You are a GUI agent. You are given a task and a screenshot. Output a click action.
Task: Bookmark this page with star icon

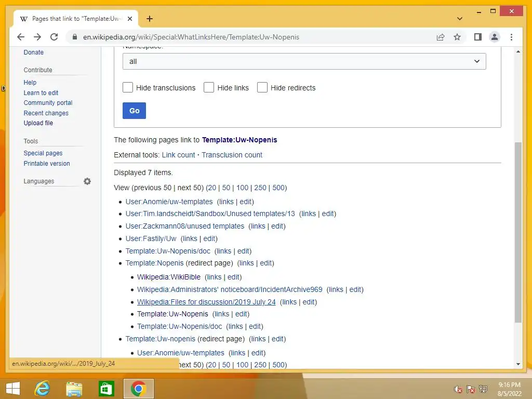(x=457, y=37)
